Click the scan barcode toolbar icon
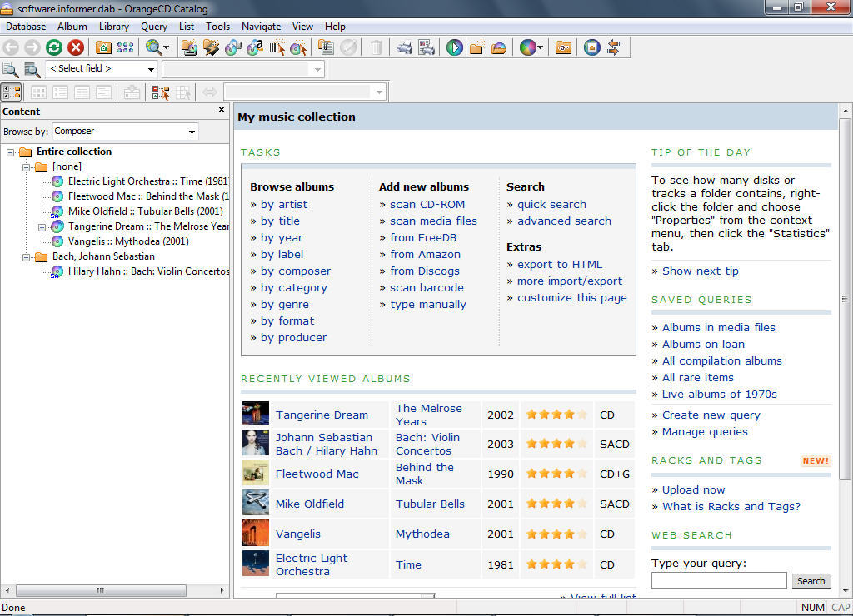The height and width of the screenshot is (616, 853). [277, 47]
